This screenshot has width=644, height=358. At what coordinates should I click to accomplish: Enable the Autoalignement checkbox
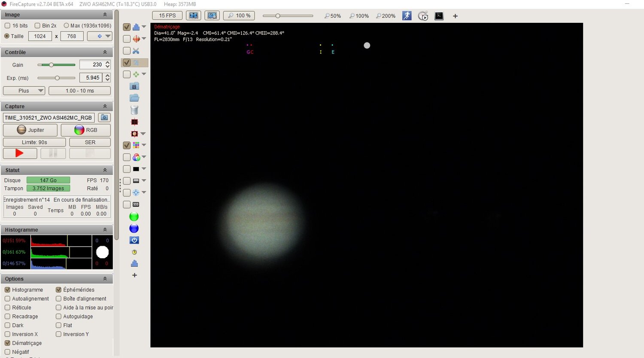tap(7, 299)
